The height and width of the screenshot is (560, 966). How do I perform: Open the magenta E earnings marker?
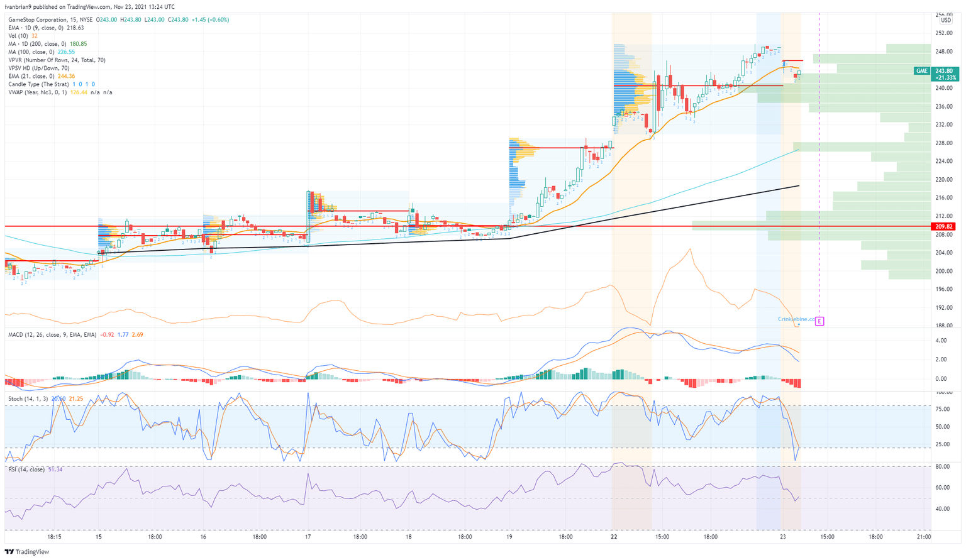pos(819,321)
